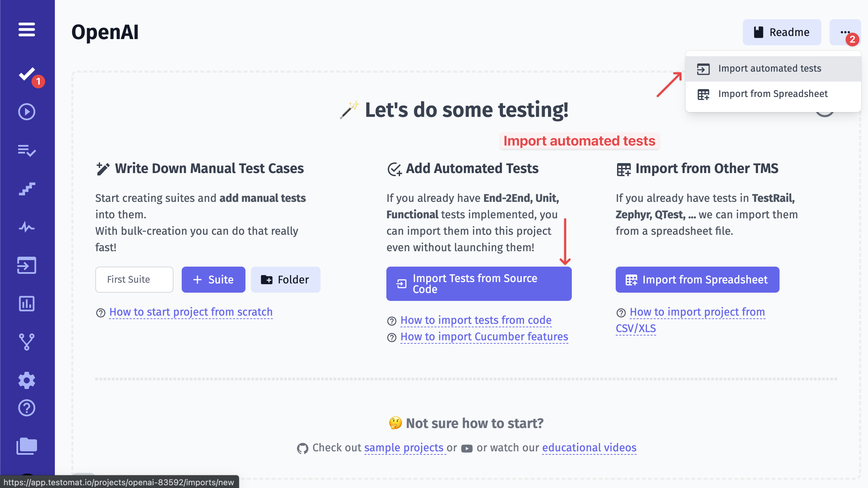Open Import automated tests dropdown menu item
Viewport: 868px width, 488px height.
point(770,68)
